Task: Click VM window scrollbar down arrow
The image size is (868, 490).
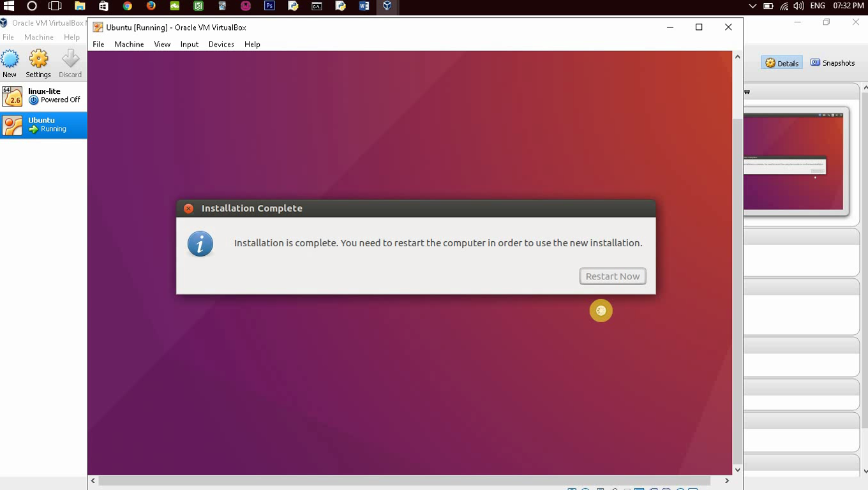Action: pyautogui.click(x=738, y=470)
